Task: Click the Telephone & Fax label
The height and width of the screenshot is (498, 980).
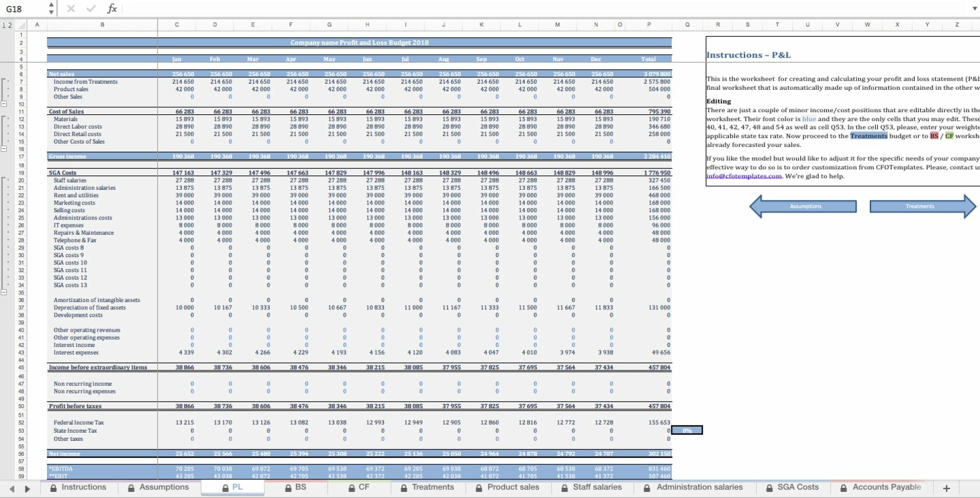Action: [x=75, y=240]
